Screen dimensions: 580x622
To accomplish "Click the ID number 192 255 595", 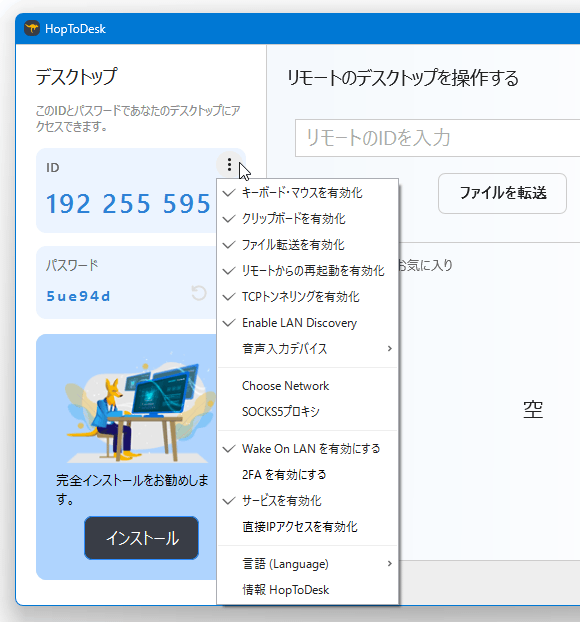I will coord(128,203).
